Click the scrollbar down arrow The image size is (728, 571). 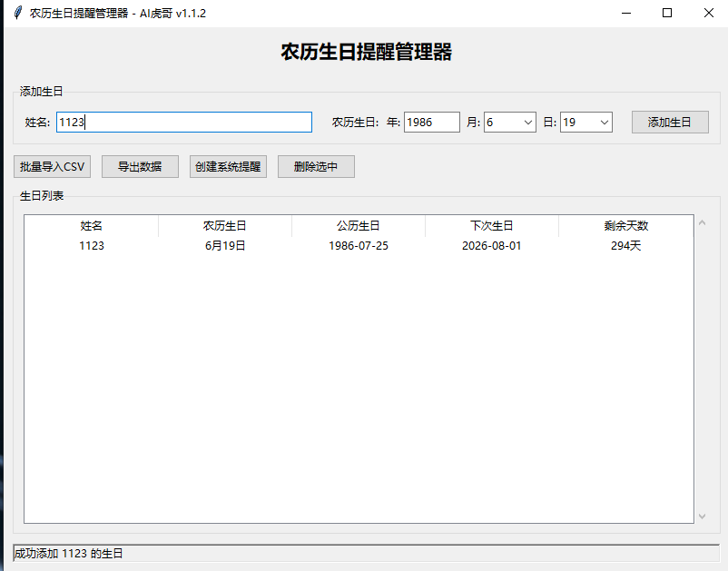click(701, 515)
